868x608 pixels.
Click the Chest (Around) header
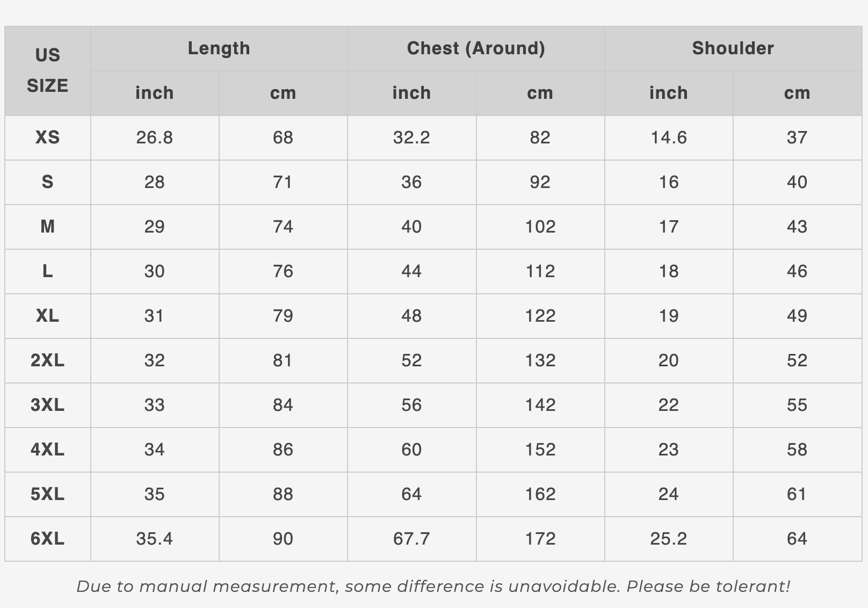(x=476, y=48)
